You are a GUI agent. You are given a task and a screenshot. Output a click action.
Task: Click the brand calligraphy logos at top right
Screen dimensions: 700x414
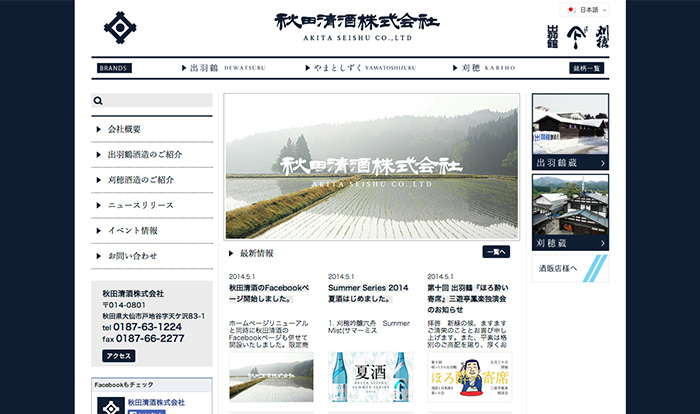[x=578, y=35]
